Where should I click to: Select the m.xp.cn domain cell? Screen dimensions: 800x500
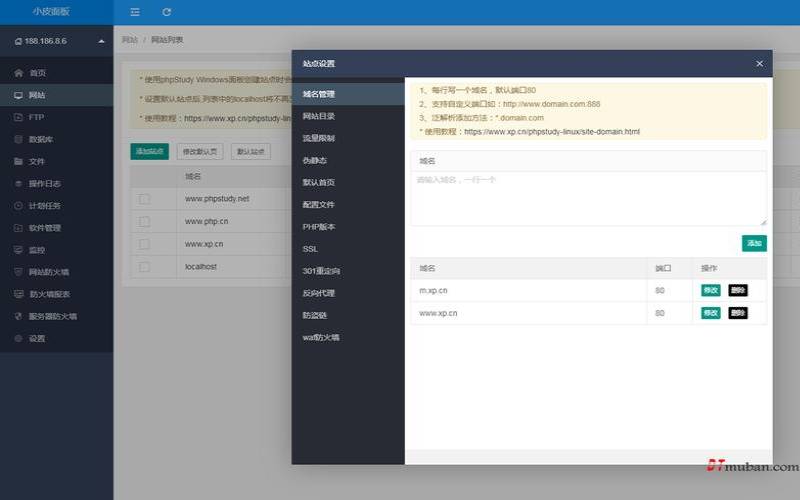click(x=529, y=290)
